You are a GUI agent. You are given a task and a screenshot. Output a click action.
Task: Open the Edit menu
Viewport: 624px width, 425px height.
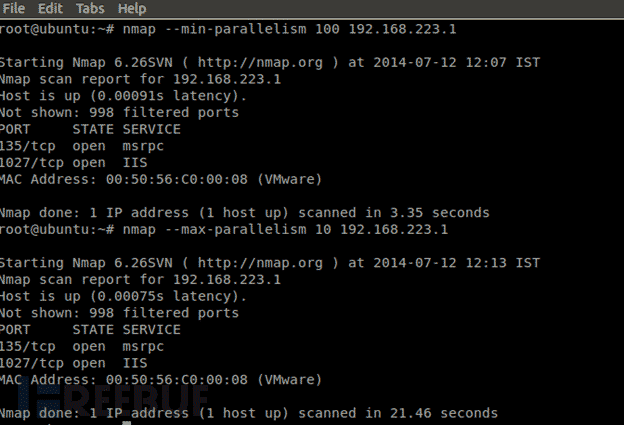pyautogui.click(x=50, y=8)
